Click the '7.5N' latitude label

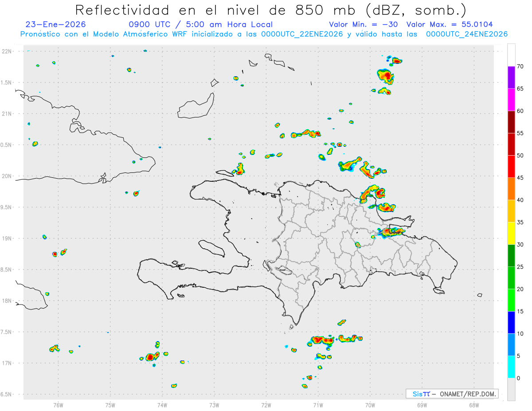pos(7,332)
